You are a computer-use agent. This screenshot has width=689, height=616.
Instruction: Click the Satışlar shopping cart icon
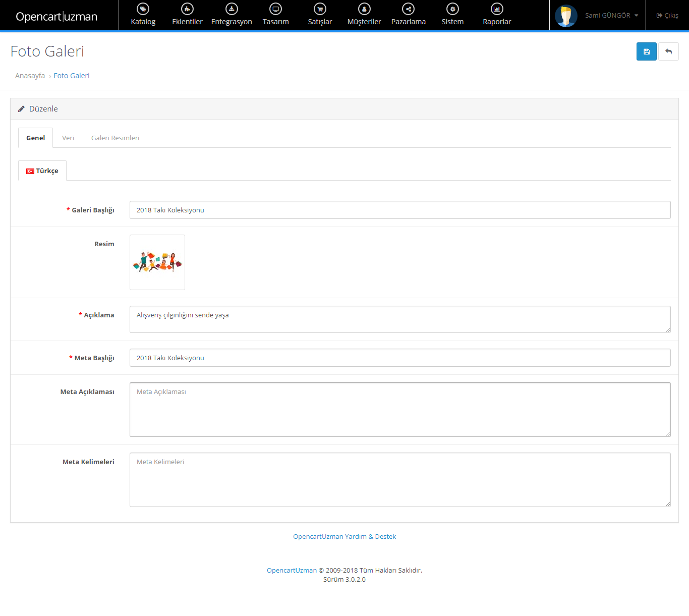coord(320,9)
